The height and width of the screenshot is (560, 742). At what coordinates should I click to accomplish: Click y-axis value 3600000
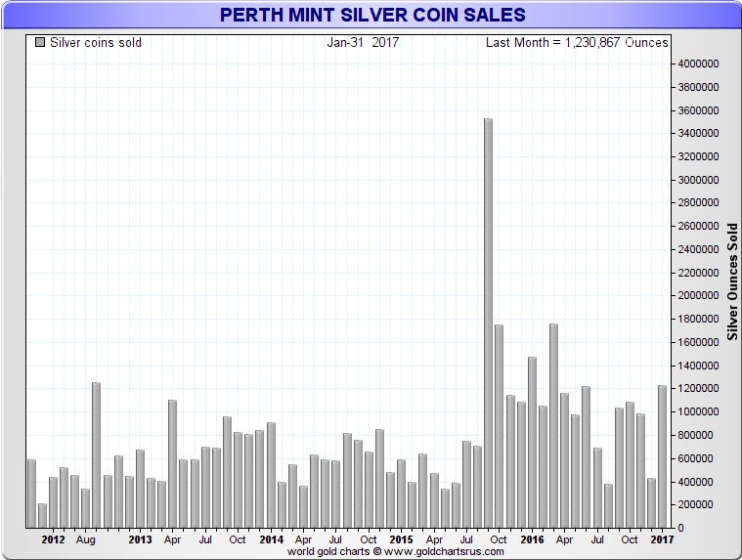coord(698,110)
